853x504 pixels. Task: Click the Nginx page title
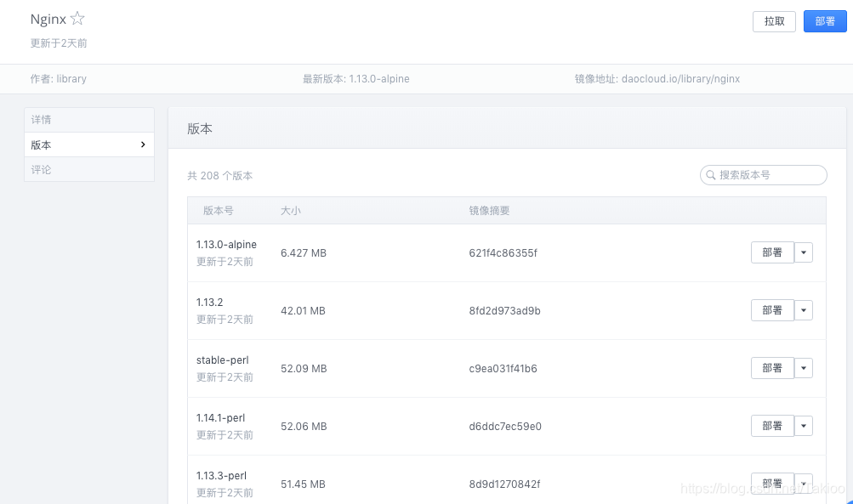48,19
